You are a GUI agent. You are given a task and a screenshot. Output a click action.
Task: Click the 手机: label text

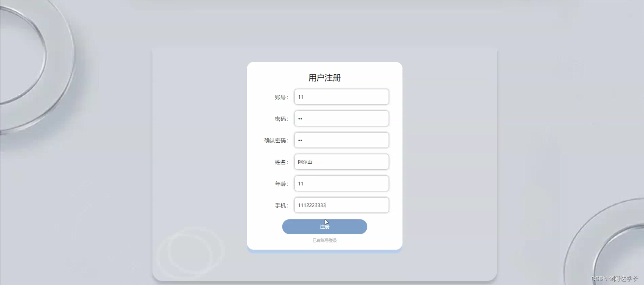pos(281,206)
